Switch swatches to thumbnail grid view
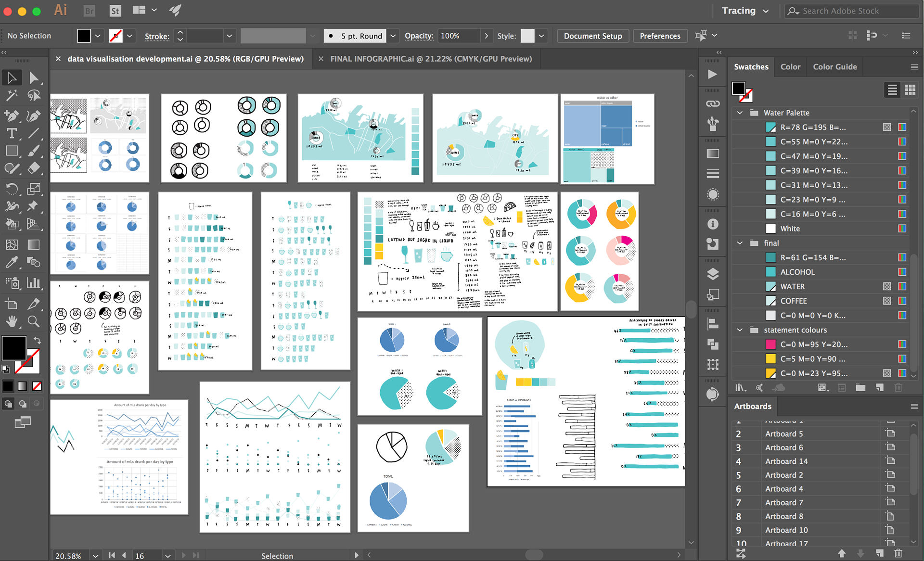 coord(910,90)
